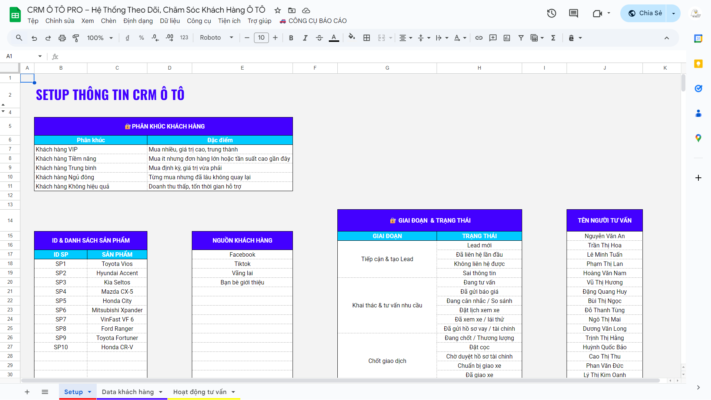Open the Roboto font dropdown
The height and width of the screenshot is (400, 711).
pos(214,37)
